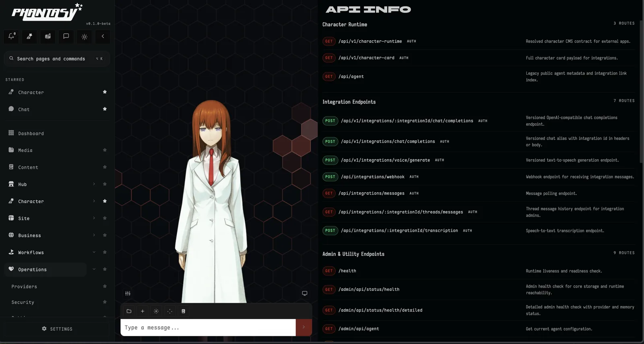Click the magnifier icon in the search bar
This screenshot has width=644, height=344.
point(11,58)
